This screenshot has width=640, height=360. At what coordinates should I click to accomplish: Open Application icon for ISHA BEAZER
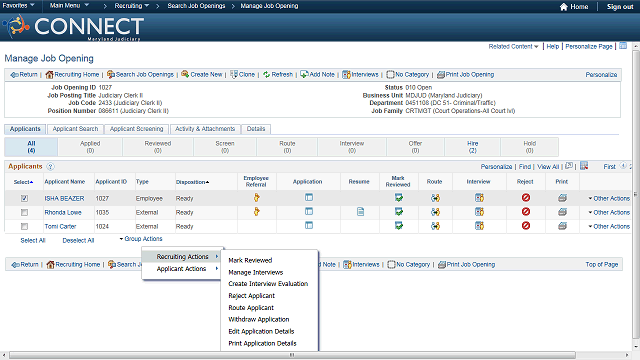pyautogui.click(x=309, y=198)
